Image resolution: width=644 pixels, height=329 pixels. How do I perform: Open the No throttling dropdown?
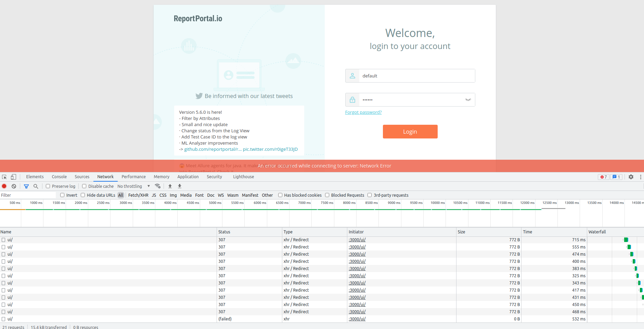pyautogui.click(x=134, y=186)
